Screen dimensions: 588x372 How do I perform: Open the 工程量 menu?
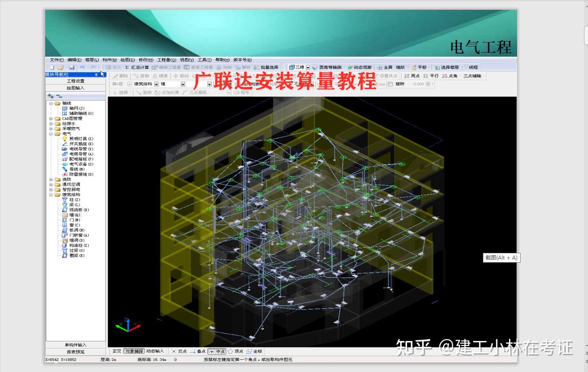pyautogui.click(x=167, y=60)
